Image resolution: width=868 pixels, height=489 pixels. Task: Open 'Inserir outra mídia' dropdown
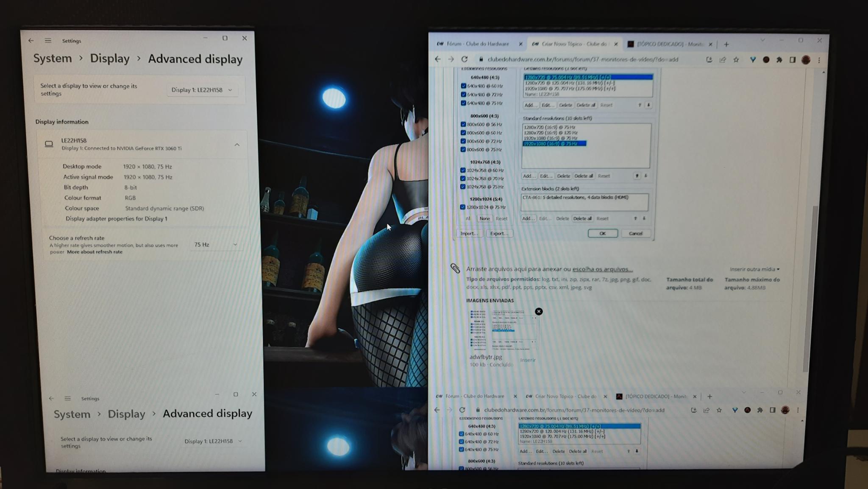click(754, 269)
